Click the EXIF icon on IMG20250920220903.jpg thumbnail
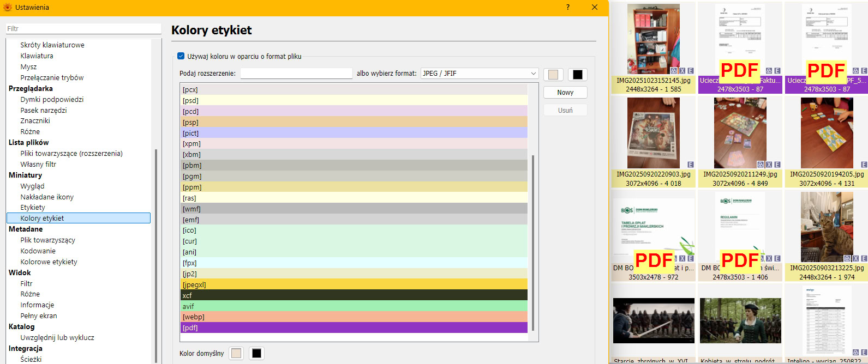The height and width of the screenshot is (364, 868). pos(690,165)
